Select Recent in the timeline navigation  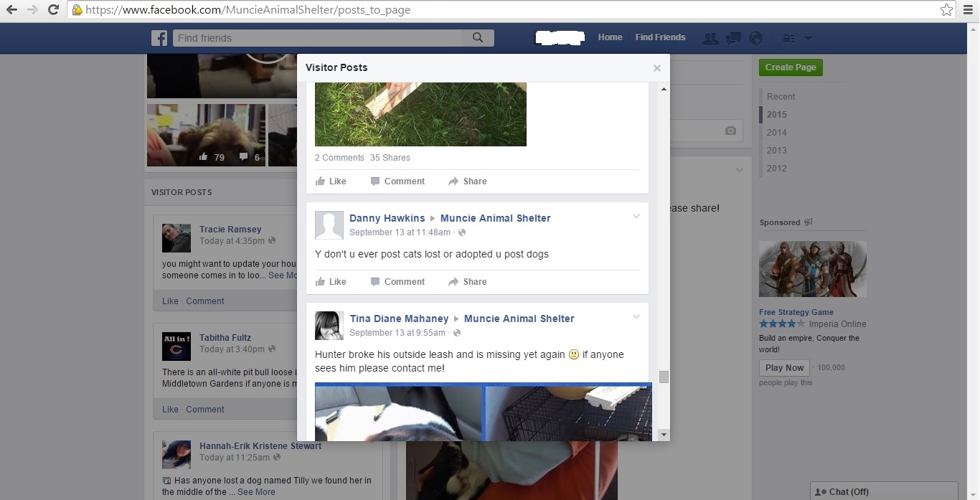coord(781,97)
